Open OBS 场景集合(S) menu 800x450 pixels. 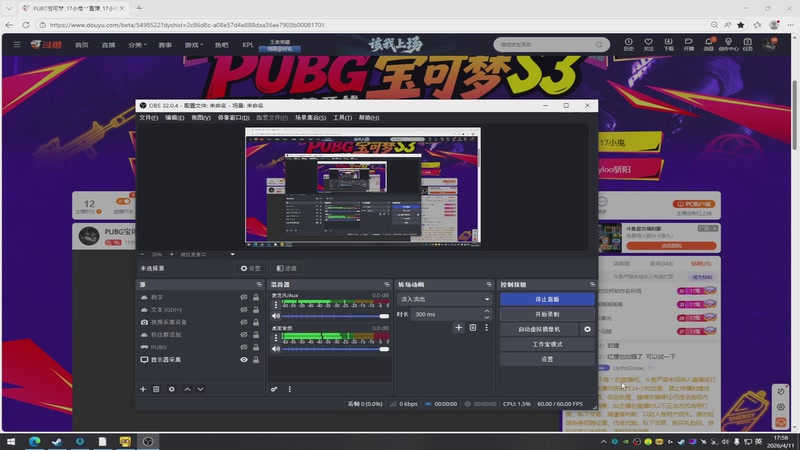point(310,118)
